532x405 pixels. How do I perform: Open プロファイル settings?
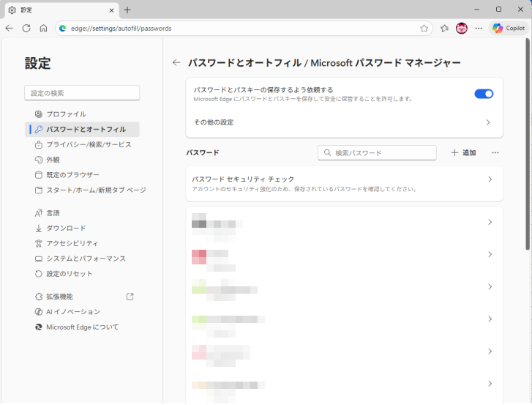click(x=82, y=114)
